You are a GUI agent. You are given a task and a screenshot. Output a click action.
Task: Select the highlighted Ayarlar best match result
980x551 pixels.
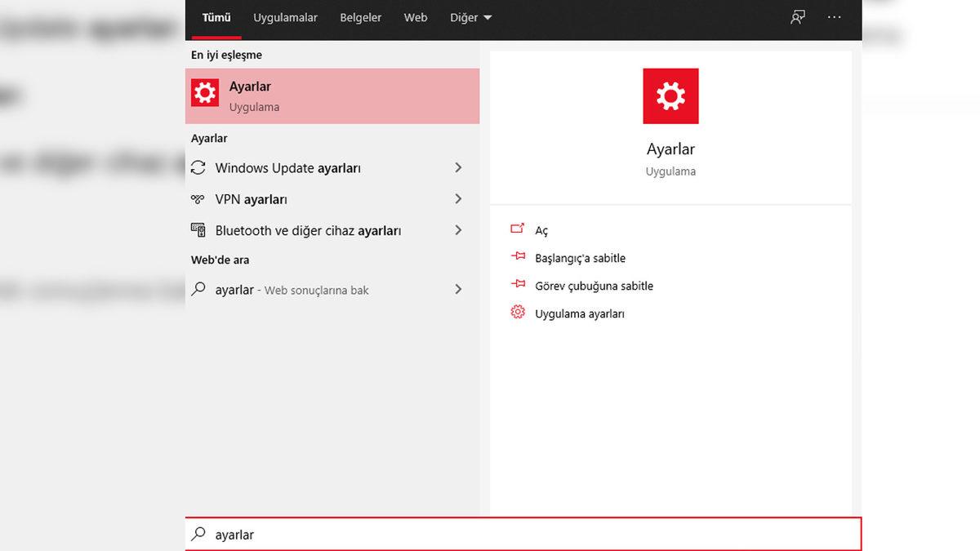tap(332, 96)
